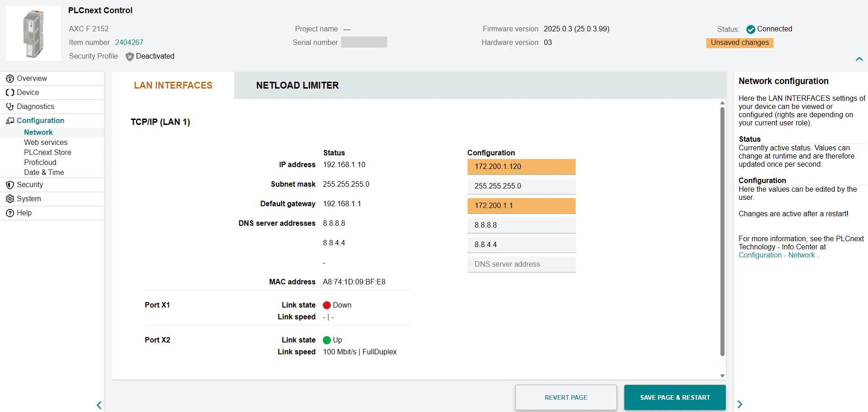Click the System gear icon
This screenshot has width=868, height=412.
coord(10,199)
